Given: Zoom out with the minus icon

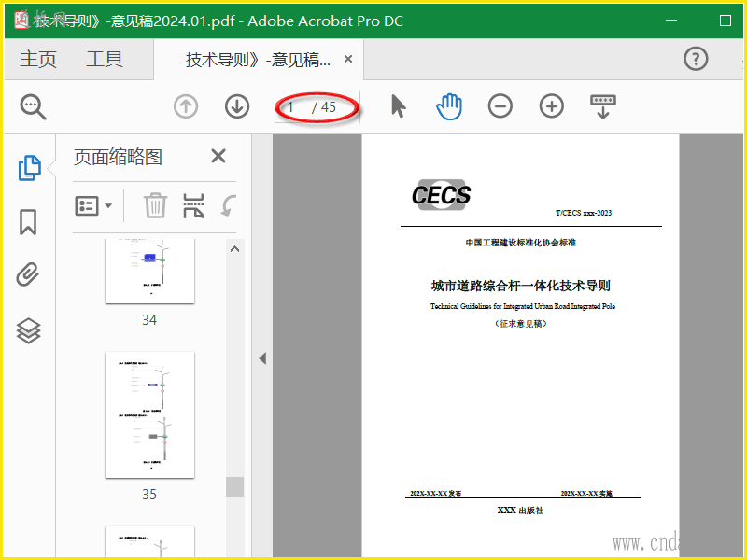Looking at the screenshot, I should [x=500, y=106].
